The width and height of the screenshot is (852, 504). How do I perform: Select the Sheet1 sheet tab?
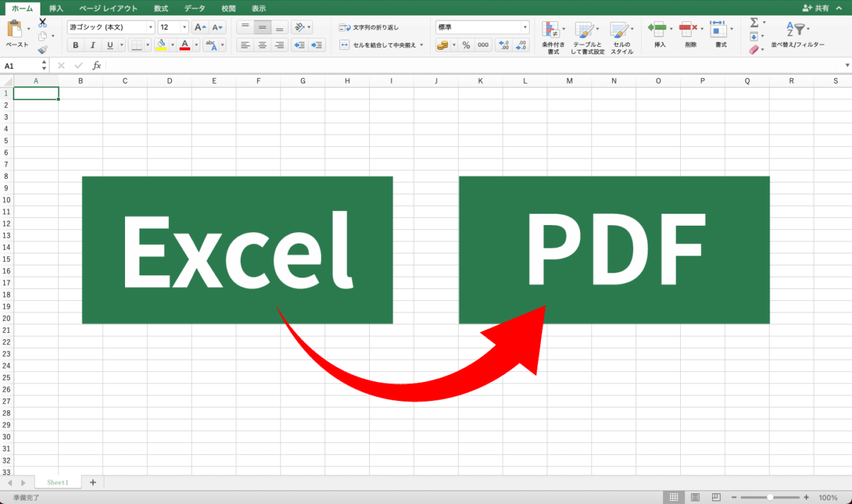pyautogui.click(x=58, y=482)
